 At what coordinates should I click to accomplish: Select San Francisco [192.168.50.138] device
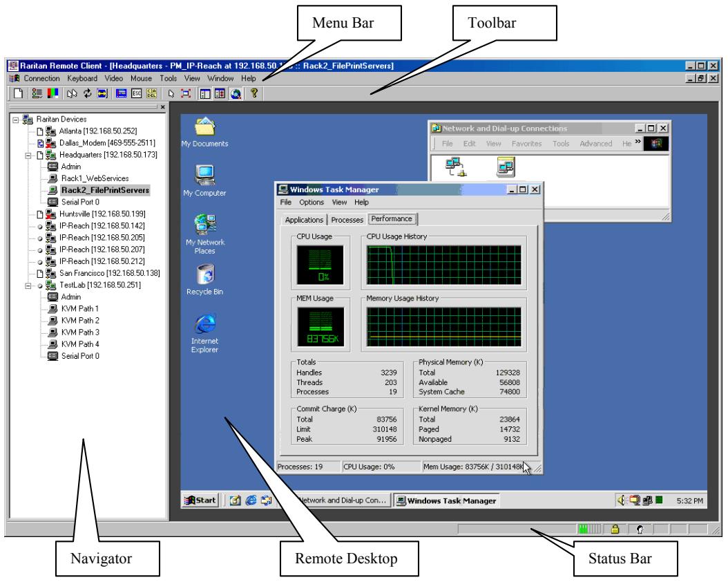click(110, 274)
